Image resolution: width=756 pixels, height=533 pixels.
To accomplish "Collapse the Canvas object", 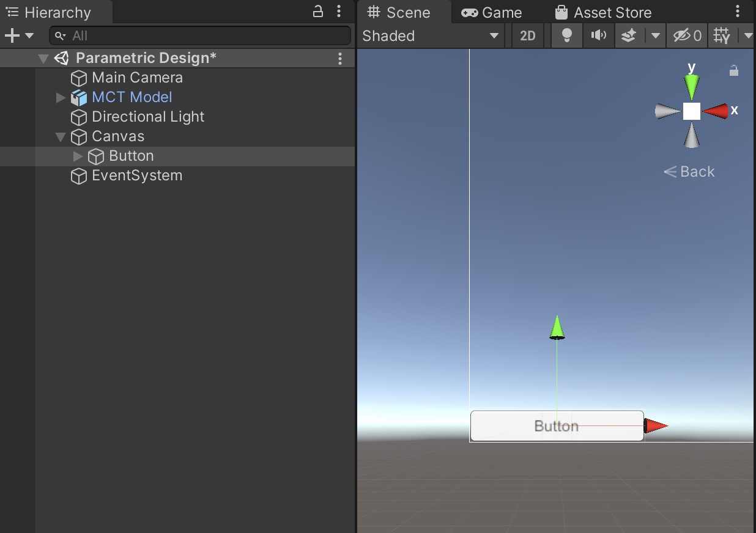I will click(x=60, y=137).
